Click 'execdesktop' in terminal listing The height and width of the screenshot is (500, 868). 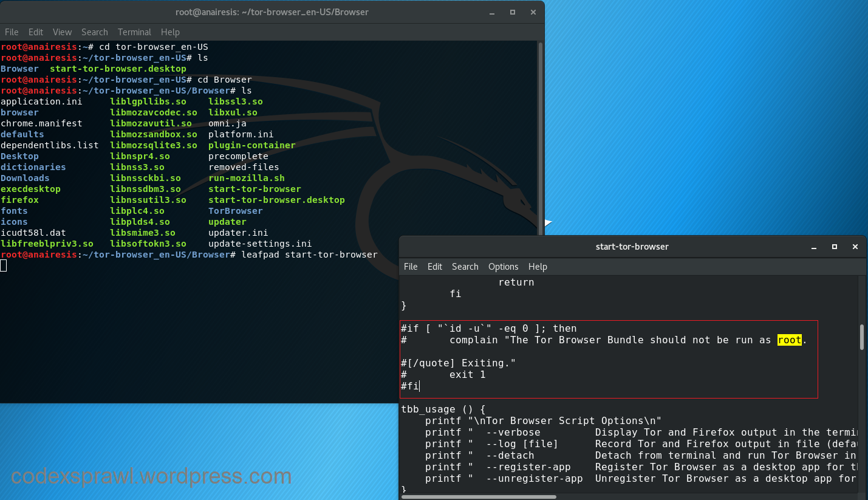point(30,189)
